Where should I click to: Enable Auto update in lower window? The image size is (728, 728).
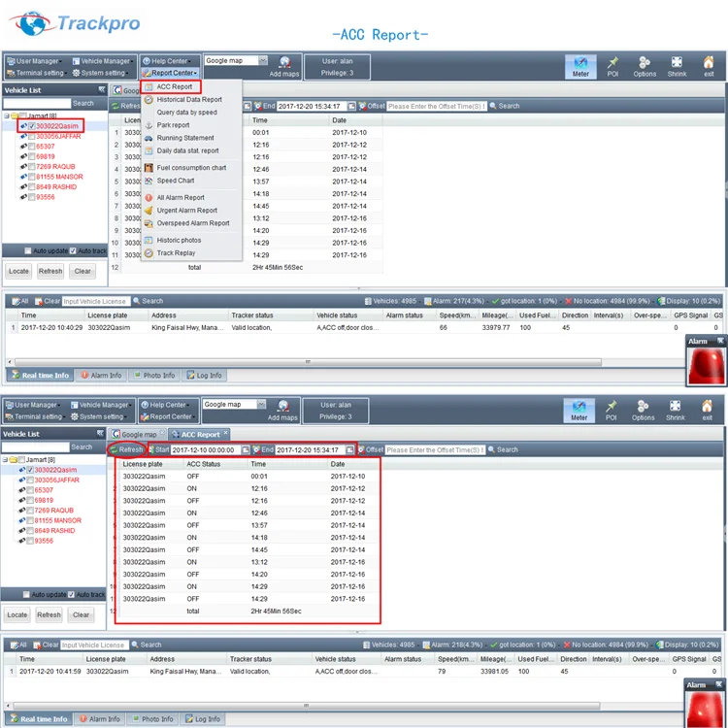tap(26, 594)
